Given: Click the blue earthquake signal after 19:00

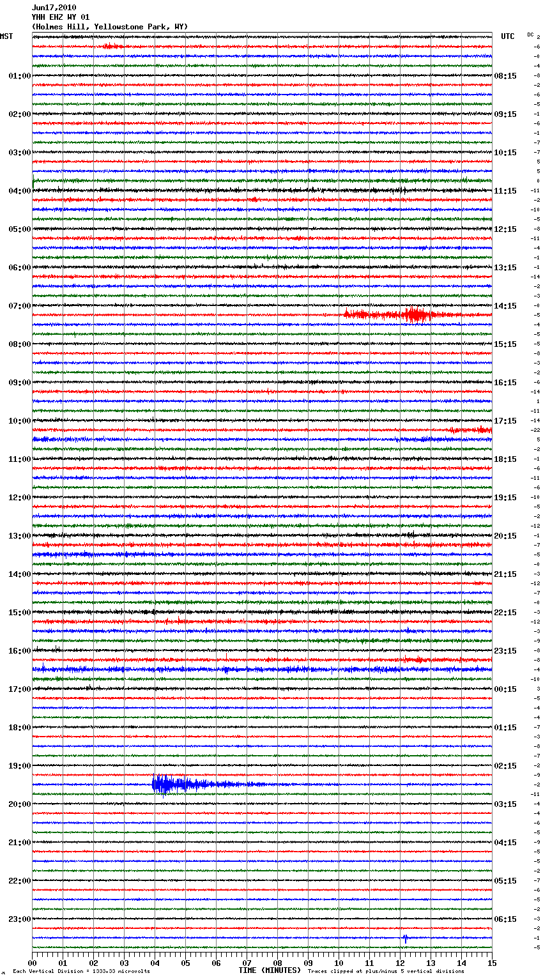Looking at the screenshot, I should tap(167, 784).
